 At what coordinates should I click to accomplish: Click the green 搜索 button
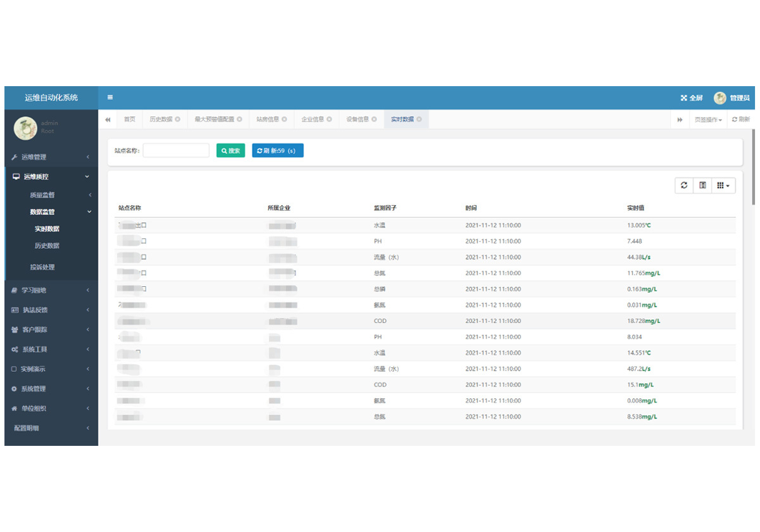click(231, 151)
